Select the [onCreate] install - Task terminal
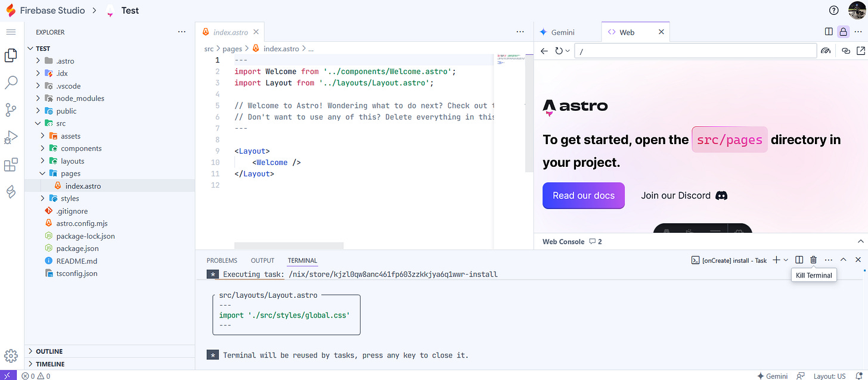The image size is (868, 380). coord(728,260)
